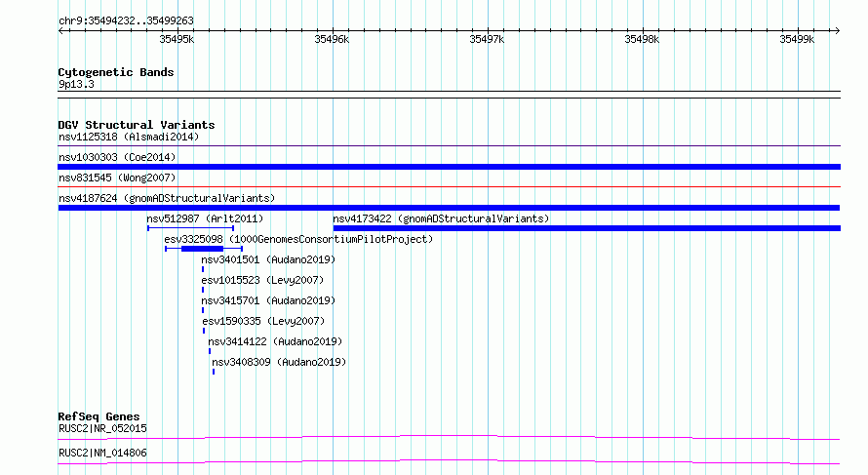Click nsv4187624 (gnomADStructuralVariants) label
The width and height of the screenshot is (868, 475).
point(167,198)
